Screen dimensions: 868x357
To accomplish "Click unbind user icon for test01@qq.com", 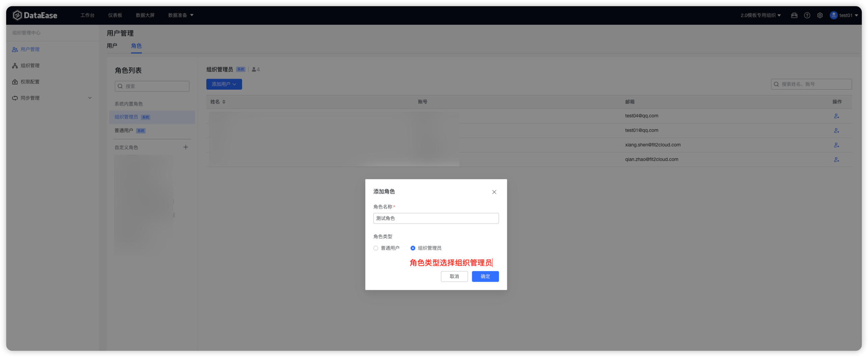I will 836,130.
